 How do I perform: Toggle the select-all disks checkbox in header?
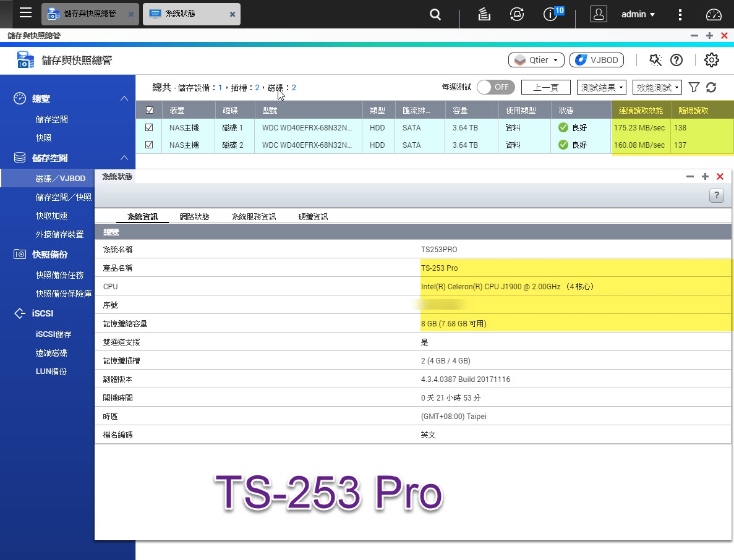(x=149, y=110)
